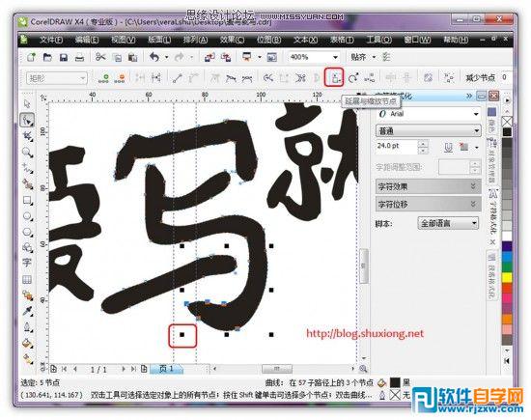Viewport: 531px width, 420px height.
Task: Expand the character effects section
Action: 428,186
